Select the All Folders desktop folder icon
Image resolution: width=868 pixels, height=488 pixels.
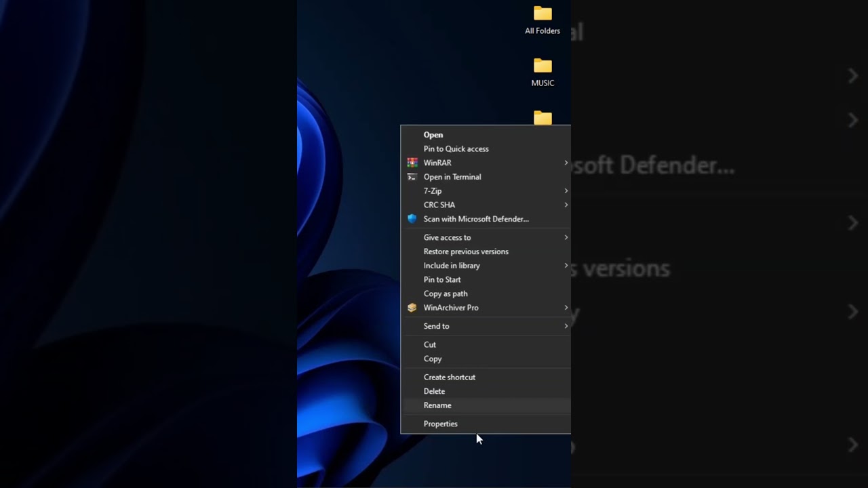click(542, 14)
